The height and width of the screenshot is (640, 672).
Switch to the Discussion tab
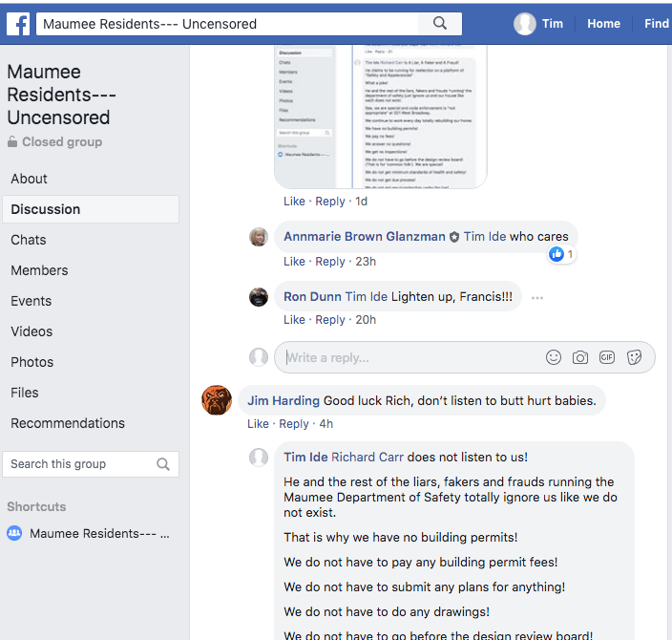click(45, 209)
